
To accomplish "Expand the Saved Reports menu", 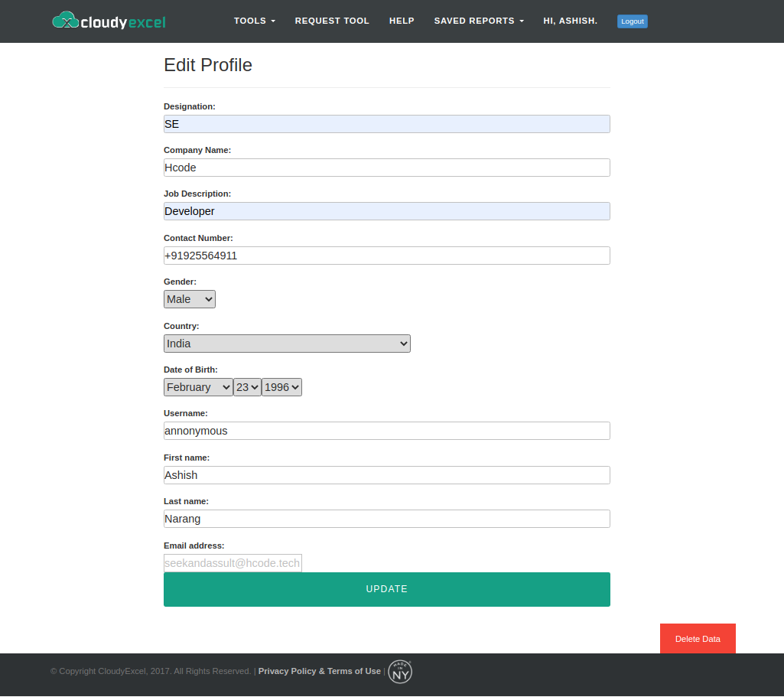I will [x=479, y=21].
